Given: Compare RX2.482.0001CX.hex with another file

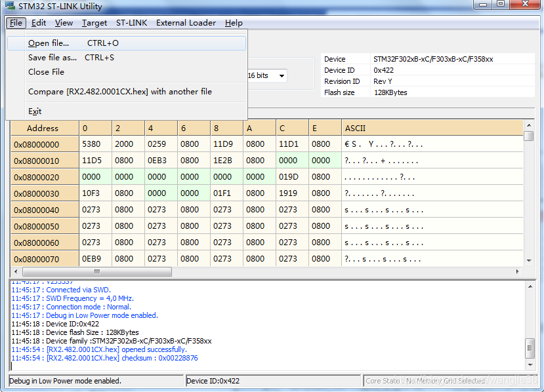Looking at the screenshot, I should [x=119, y=92].
